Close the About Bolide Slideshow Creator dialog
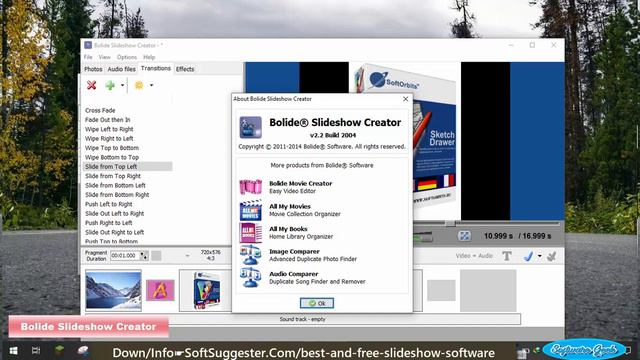640x360 pixels. click(x=405, y=99)
